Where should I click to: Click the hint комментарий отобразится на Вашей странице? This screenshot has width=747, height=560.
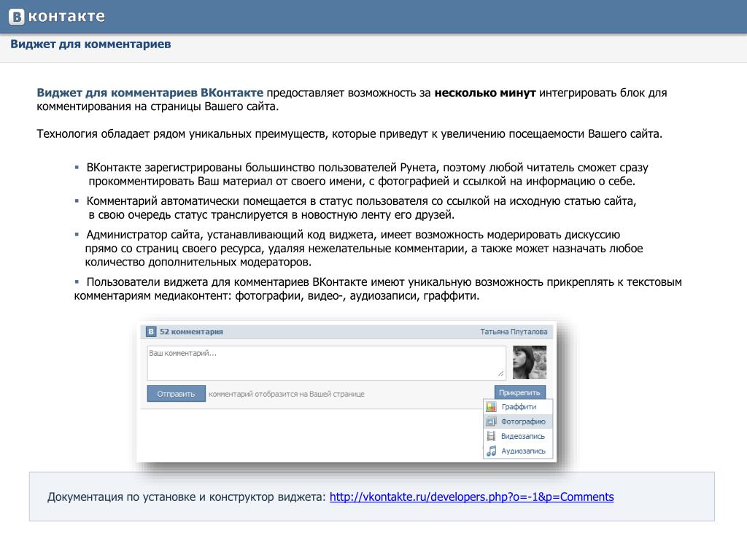pos(286,394)
